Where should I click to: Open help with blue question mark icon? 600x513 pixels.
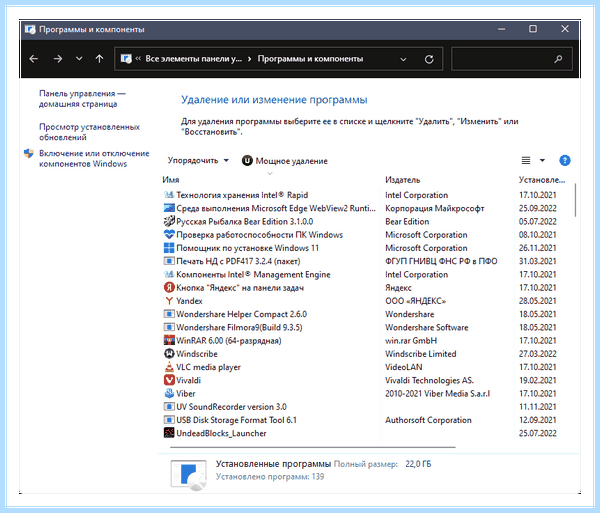pyautogui.click(x=564, y=160)
